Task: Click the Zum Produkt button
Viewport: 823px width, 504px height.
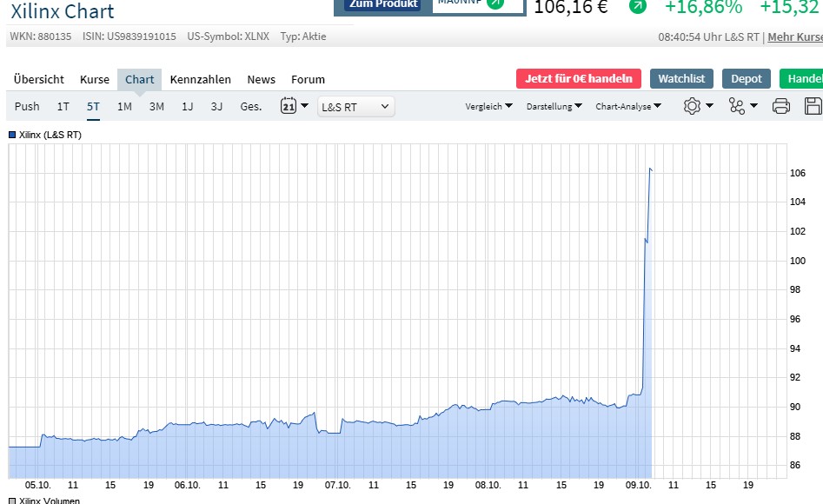Action: click(383, 4)
